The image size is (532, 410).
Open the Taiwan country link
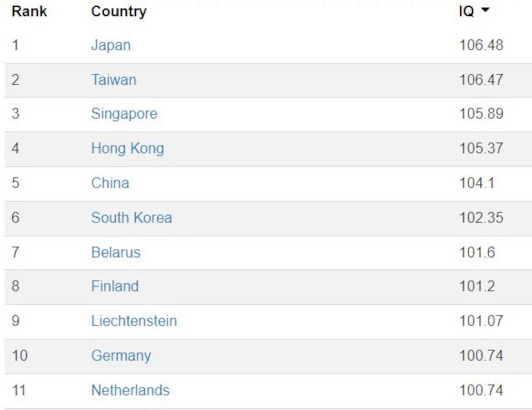click(x=114, y=79)
